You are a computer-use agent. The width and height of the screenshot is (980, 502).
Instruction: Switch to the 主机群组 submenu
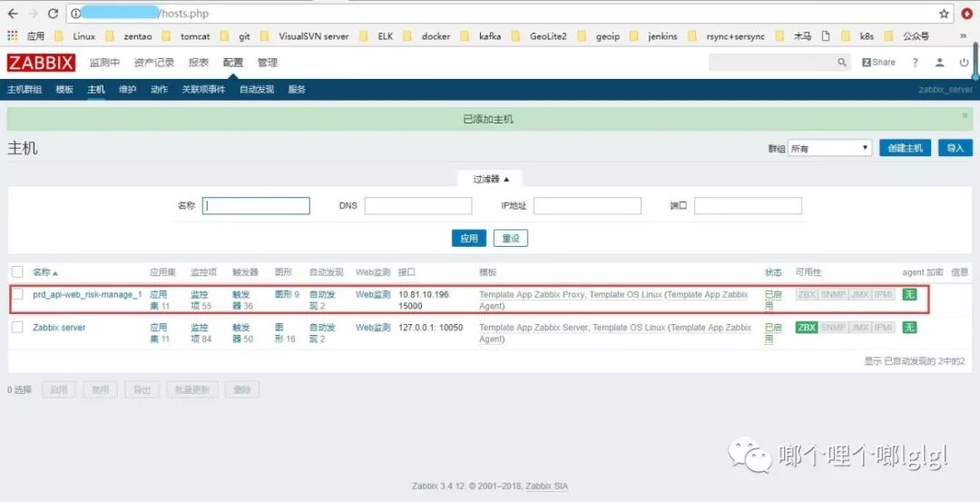pyautogui.click(x=24, y=89)
